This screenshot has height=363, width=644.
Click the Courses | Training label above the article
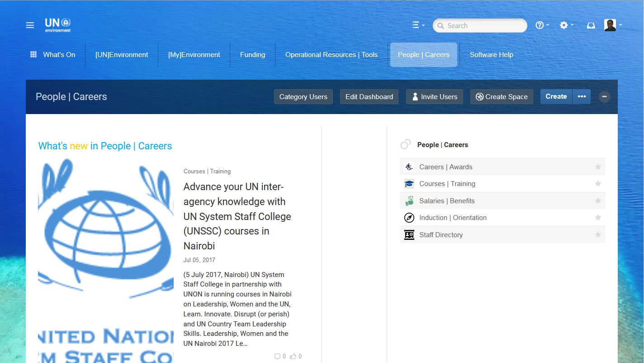(x=207, y=171)
